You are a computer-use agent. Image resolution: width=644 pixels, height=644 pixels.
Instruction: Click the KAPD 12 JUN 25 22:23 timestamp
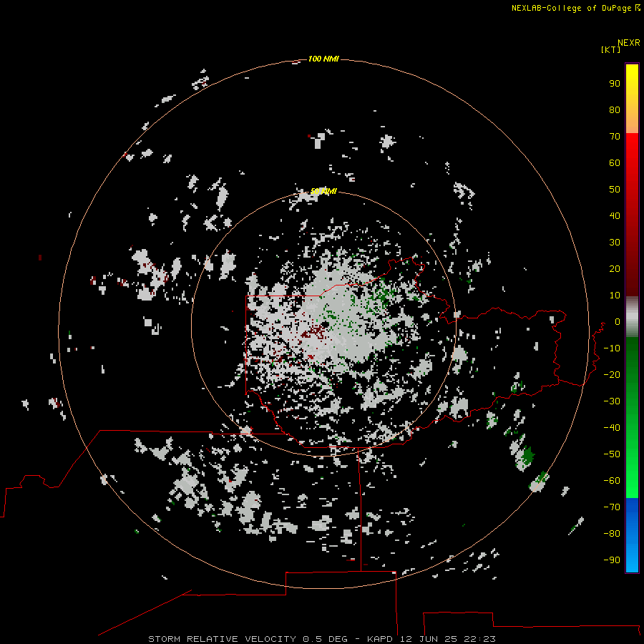click(x=431, y=639)
